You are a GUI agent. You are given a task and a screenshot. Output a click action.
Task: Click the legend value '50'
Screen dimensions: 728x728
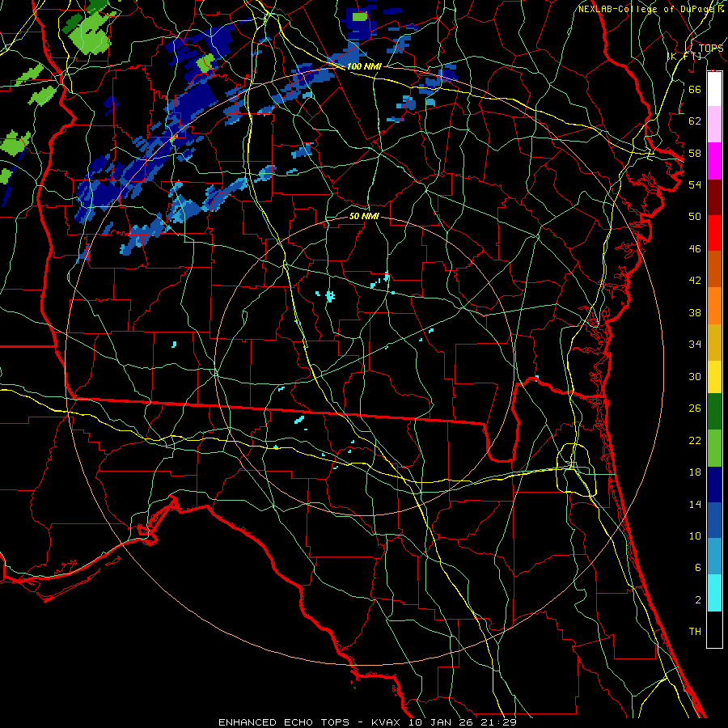point(695,216)
